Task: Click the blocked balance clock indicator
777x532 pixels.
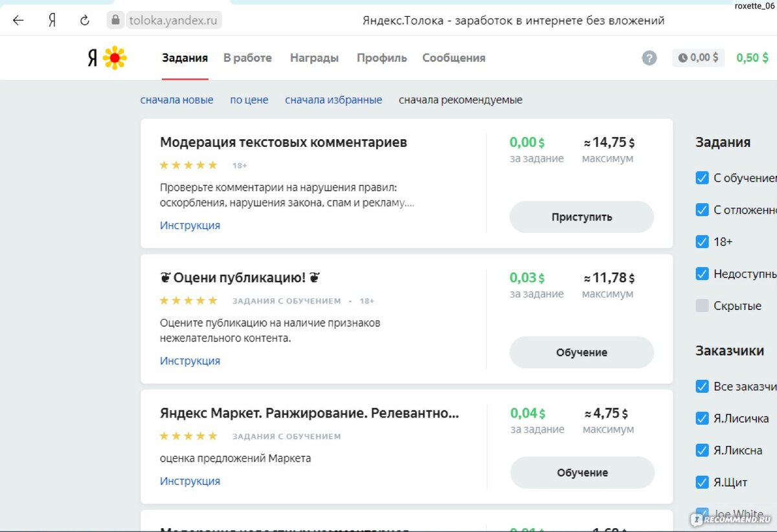Action: [698, 58]
